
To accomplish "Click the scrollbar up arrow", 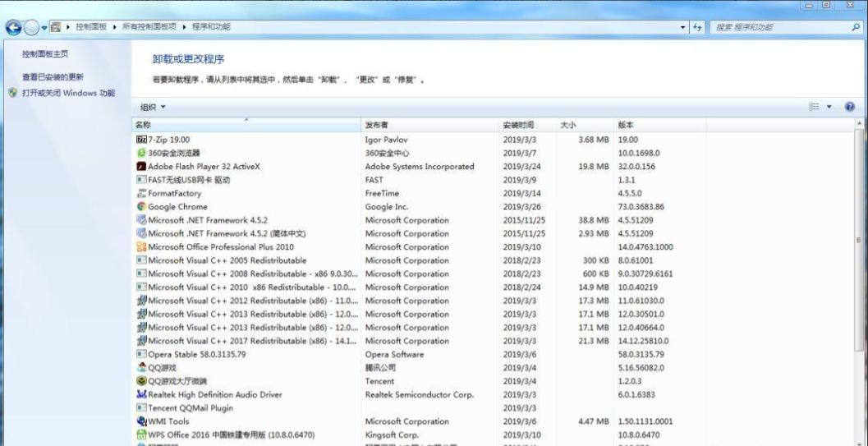I will click(x=859, y=124).
